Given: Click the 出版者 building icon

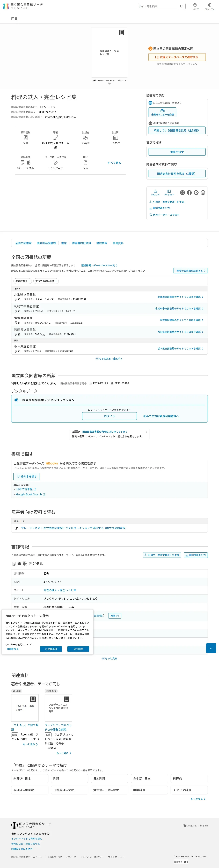Looking at the screenshot, I should 86,138.
